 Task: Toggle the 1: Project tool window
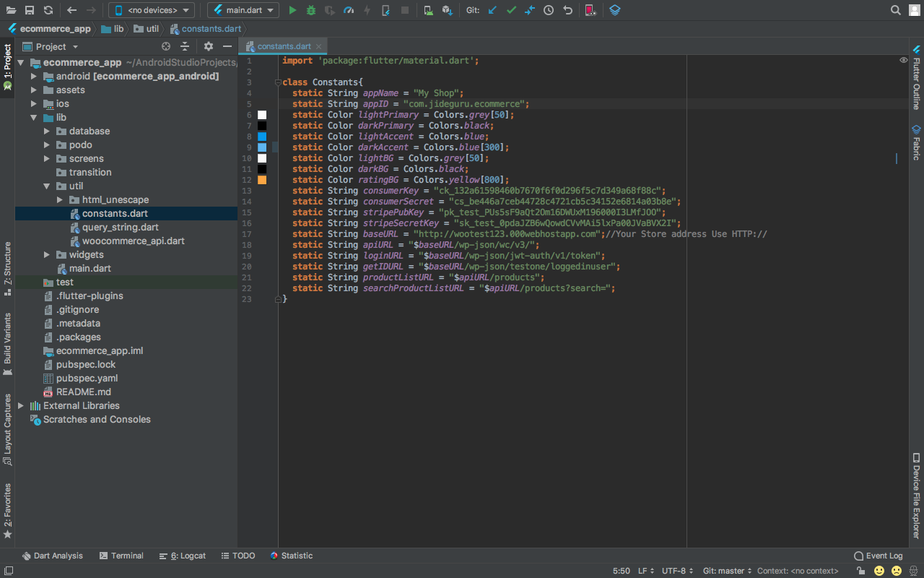tap(7, 66)
